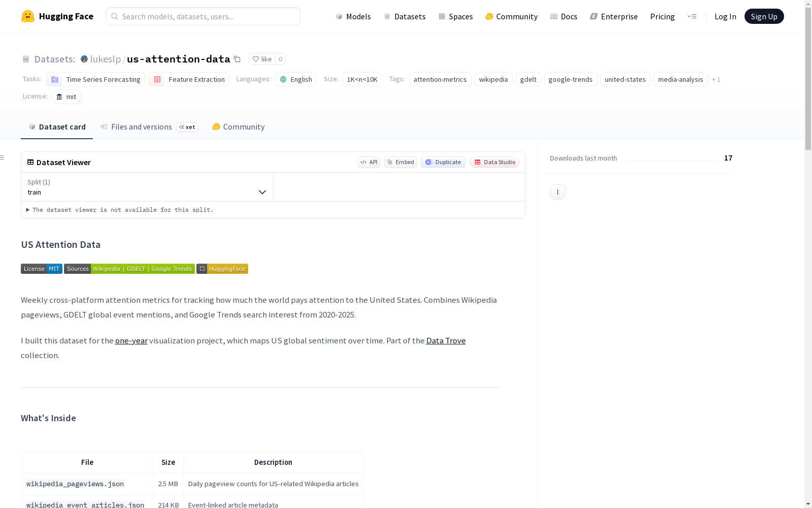812x508 pixels.
Task: Click the three-dot options button under downloads
Action: 558,192
